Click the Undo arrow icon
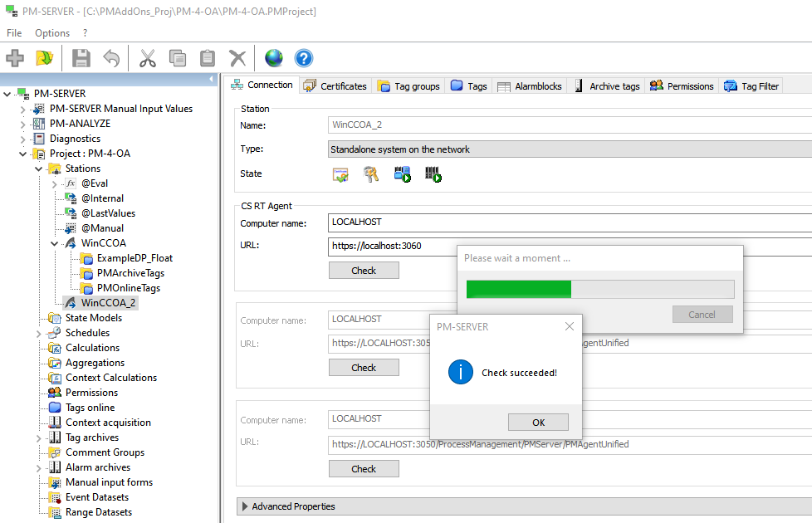 (111, 58)
